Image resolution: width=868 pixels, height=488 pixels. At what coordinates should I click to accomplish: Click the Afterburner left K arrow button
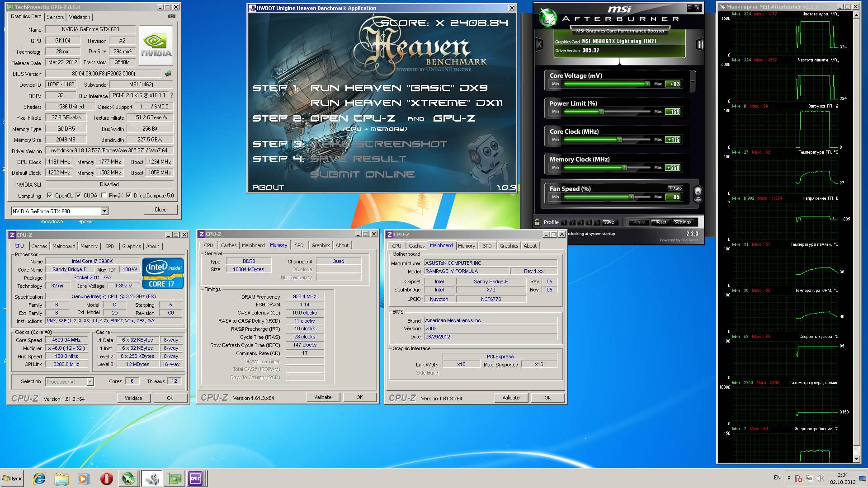(539, 44)
